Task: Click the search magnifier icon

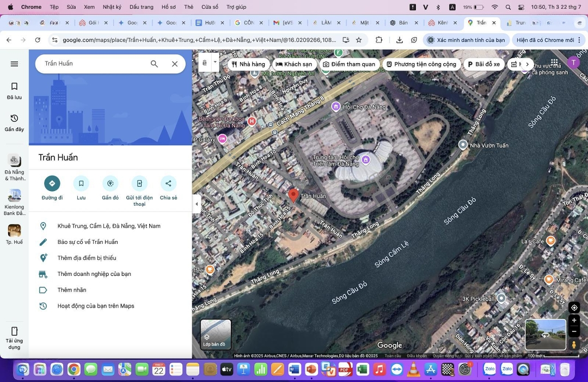Action: point(155,64)
